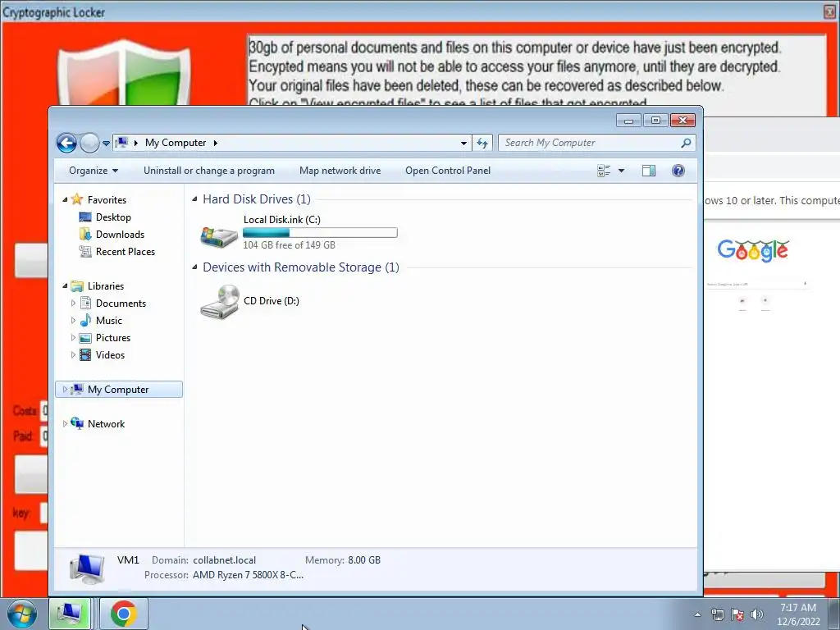
Task: Expand the Documents library
Action: click(73, 304)
